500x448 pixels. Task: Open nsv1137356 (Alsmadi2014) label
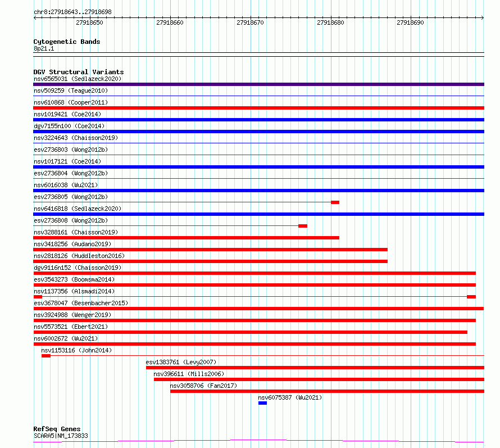[74, 291]
